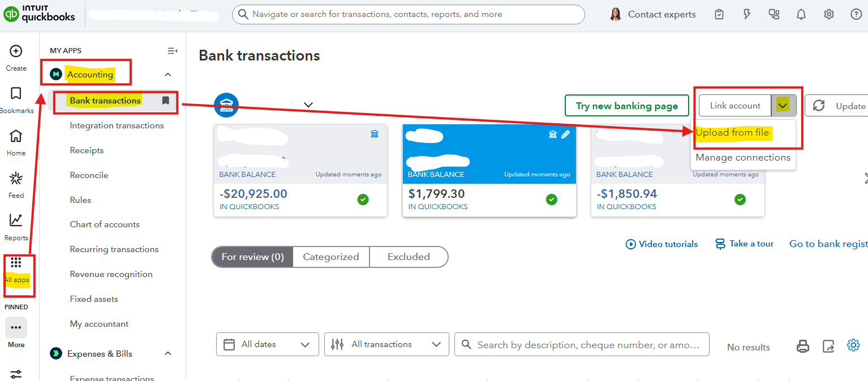Viewport: 868px width, 381px height.
Task: Open the devices icon in header
Action: (774, 14)
